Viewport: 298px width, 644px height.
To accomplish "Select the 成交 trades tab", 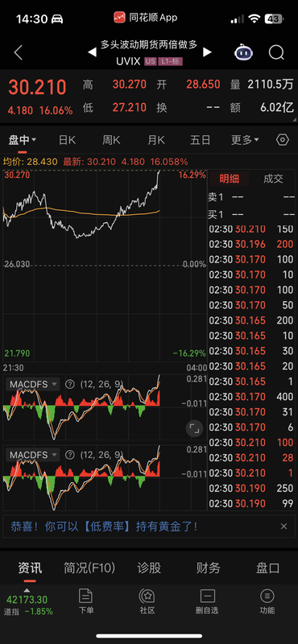I will pos(273,179).
